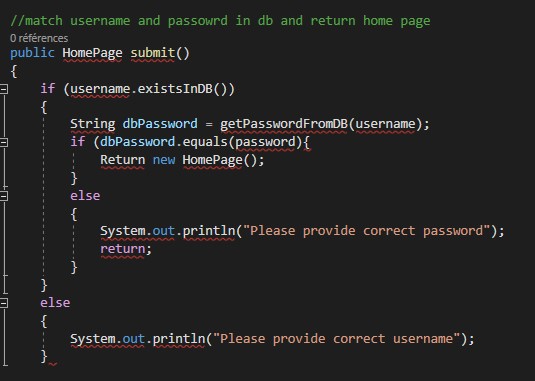Click the getPasswordFromDB method call

tap(284, 124)
